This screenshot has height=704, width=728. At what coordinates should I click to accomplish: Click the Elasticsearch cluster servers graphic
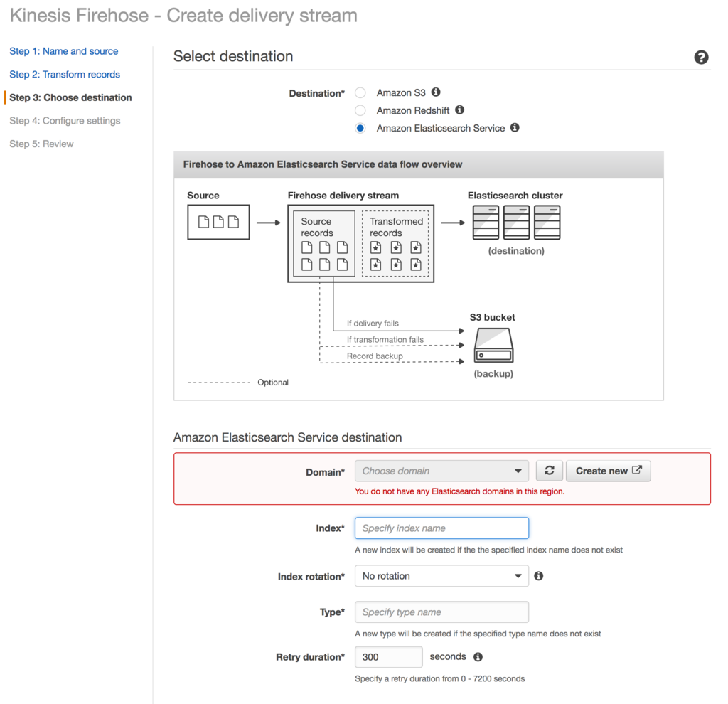pyautogui.click(x=516, y=223)
